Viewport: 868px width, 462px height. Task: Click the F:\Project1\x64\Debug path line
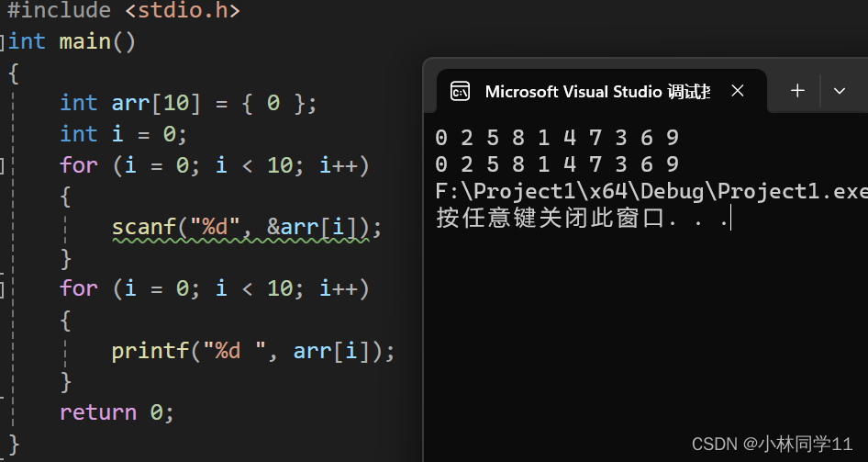651,192
